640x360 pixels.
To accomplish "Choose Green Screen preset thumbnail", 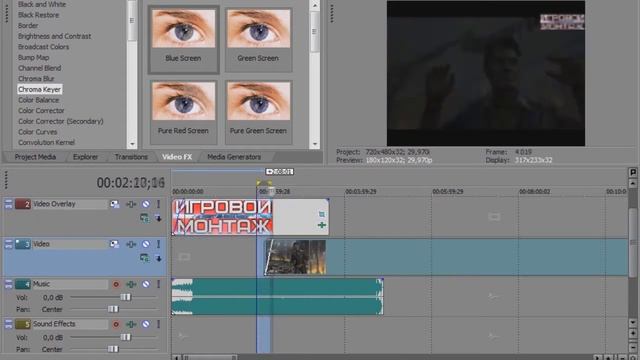I will 258,39.
